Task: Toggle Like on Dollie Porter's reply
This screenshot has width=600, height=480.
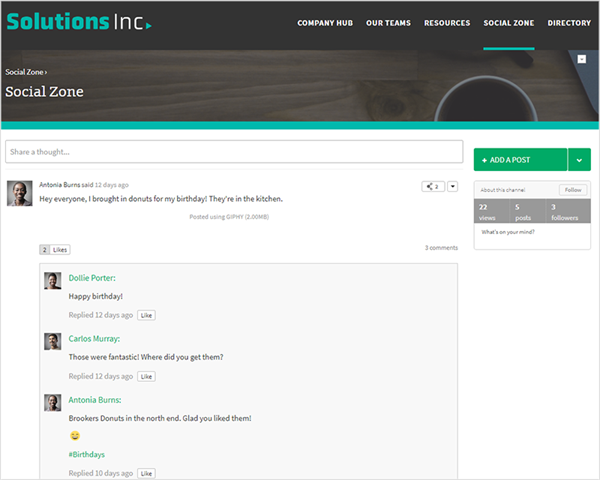Action: click(x=146, y=315)
